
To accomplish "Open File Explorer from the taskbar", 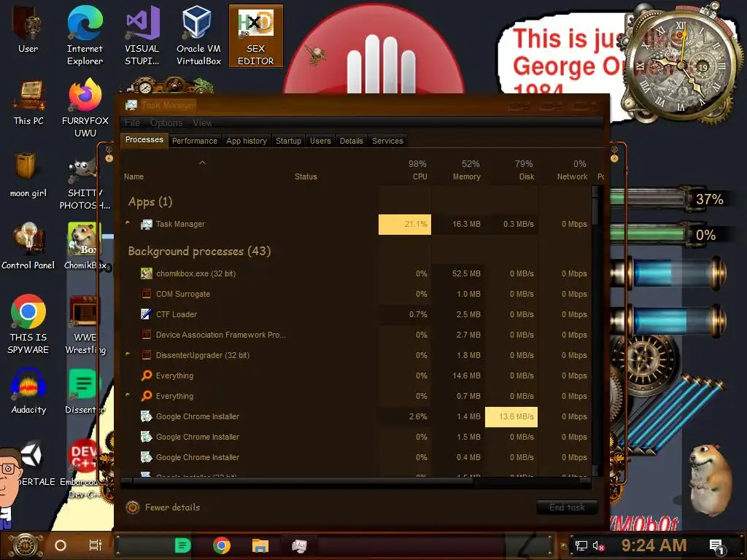I will click(x=260, y=545).
